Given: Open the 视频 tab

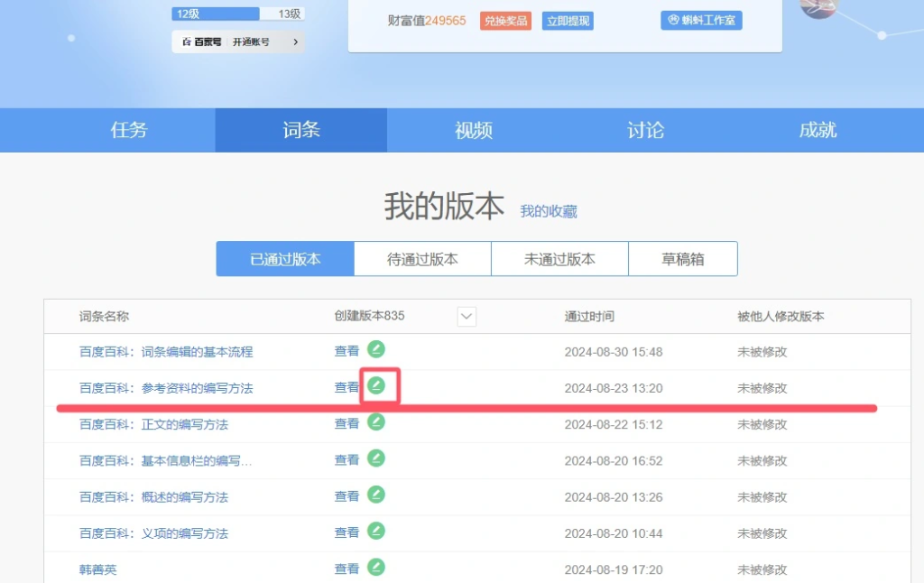Looking at the screenshot, I should (x=473, y=130).
